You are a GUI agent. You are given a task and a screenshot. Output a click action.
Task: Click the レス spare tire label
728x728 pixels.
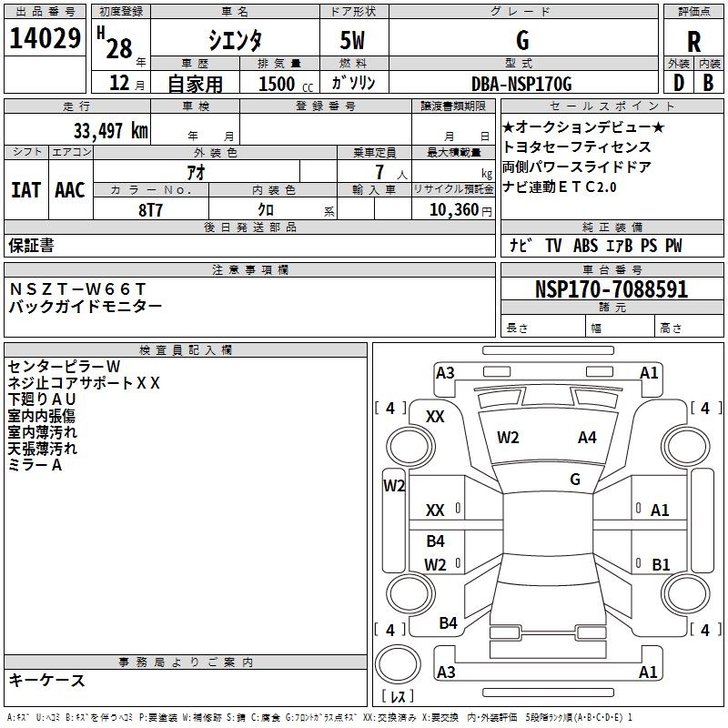pyautogui.click(x=398, y=696)
